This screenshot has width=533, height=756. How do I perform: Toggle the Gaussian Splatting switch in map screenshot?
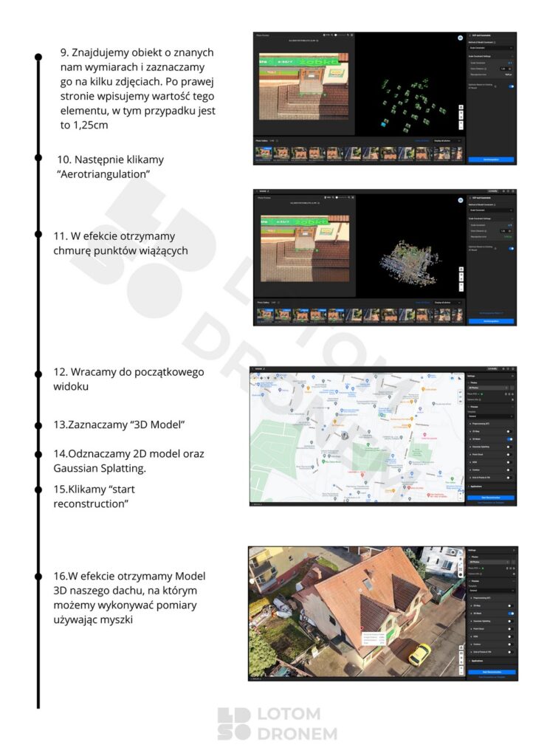pyautogui.click(x=509, y=447)
